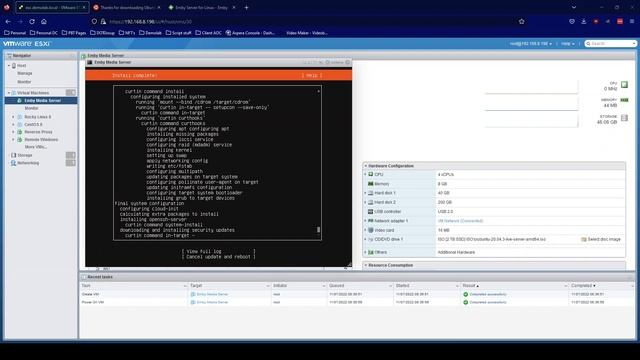Open the root user dropdown in header
Viewport: 640px width, 360px height.
(x=531, y=44)
